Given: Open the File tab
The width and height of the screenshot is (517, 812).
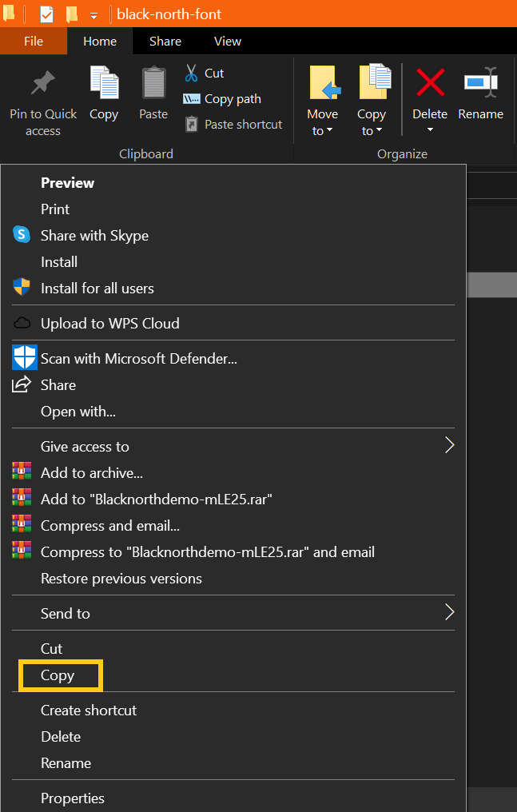Looking at the screenshot, I should (34, 42).
